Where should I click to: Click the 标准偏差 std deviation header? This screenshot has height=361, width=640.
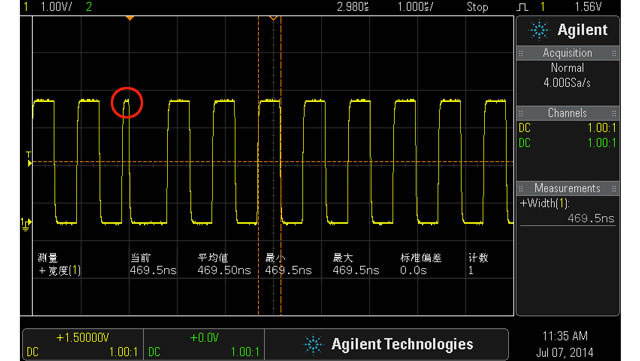point(421,258)
